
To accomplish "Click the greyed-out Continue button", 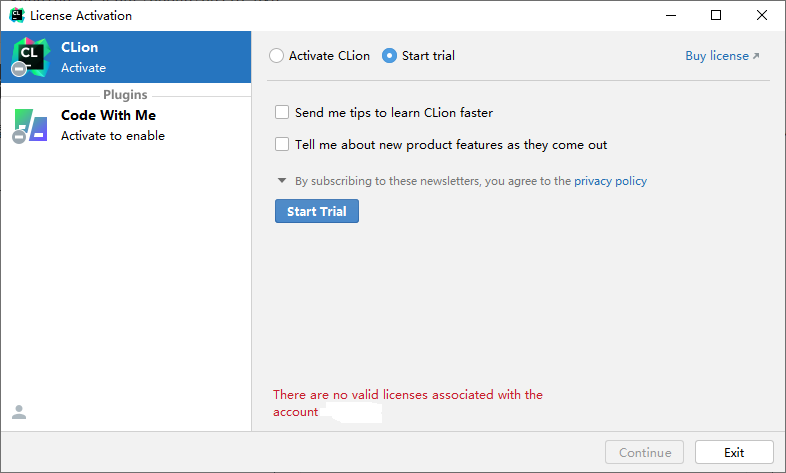I will (645, 452).
